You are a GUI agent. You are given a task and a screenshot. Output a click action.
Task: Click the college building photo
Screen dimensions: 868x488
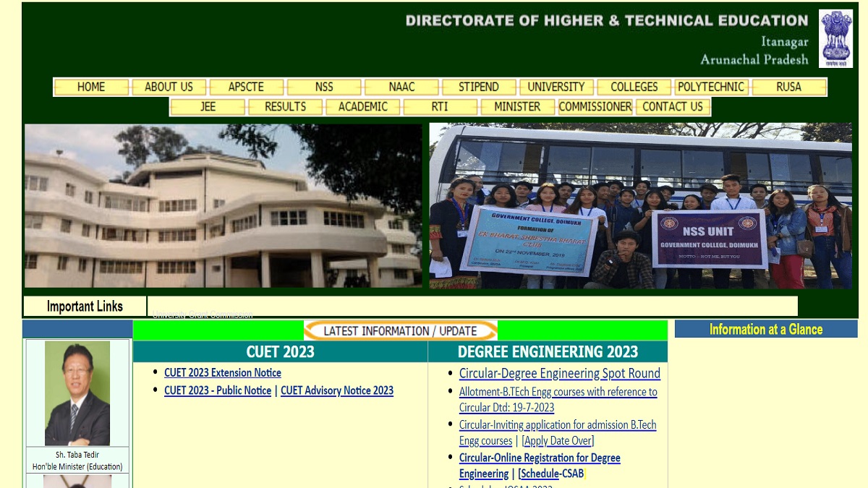point(223,206)
